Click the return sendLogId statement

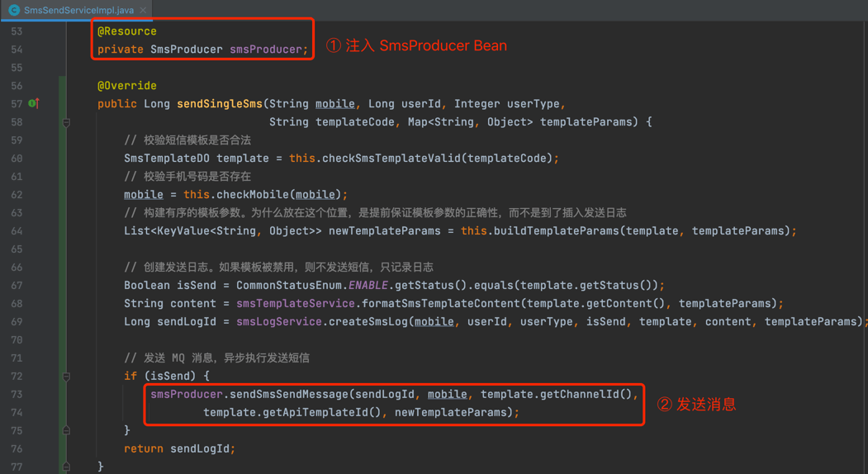[x=179, y=449]
